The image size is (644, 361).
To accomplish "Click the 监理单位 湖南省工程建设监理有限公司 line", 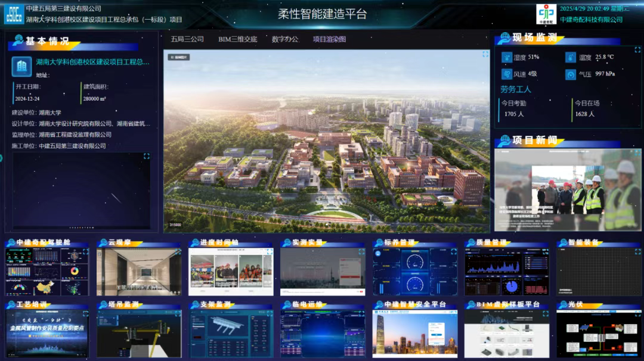I will coord(61,135).
